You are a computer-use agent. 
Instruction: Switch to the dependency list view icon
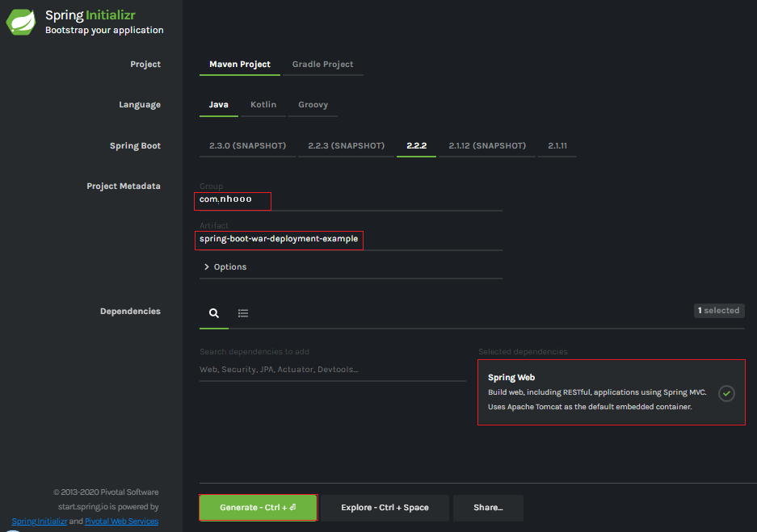tap(243, 313)
